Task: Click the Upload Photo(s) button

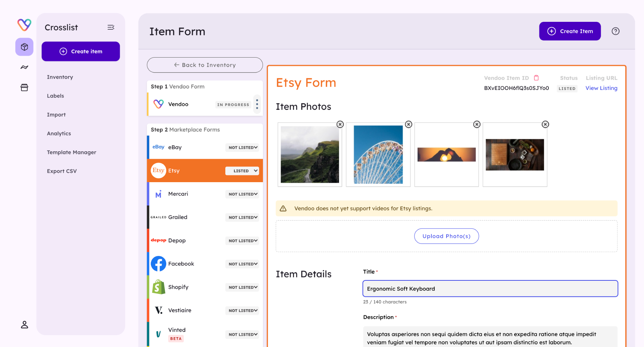Action: tap(447, 236)
